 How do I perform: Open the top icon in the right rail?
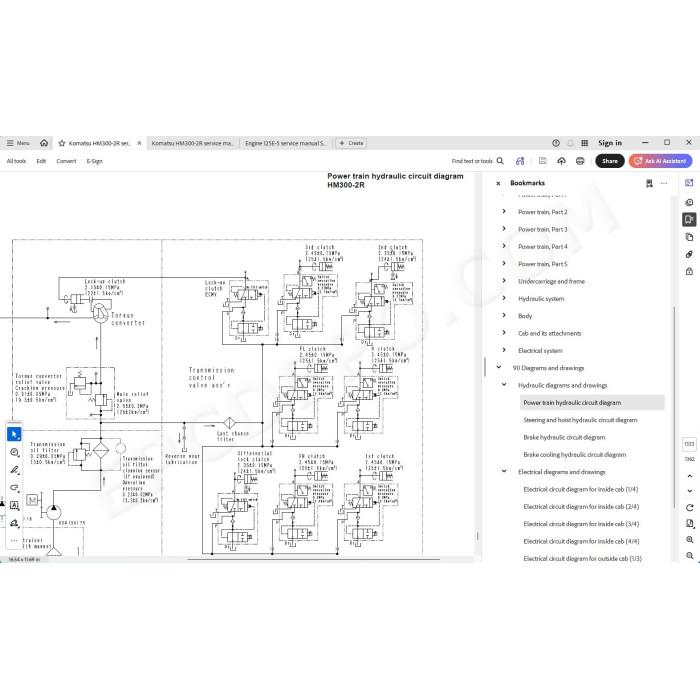(689, 183)
